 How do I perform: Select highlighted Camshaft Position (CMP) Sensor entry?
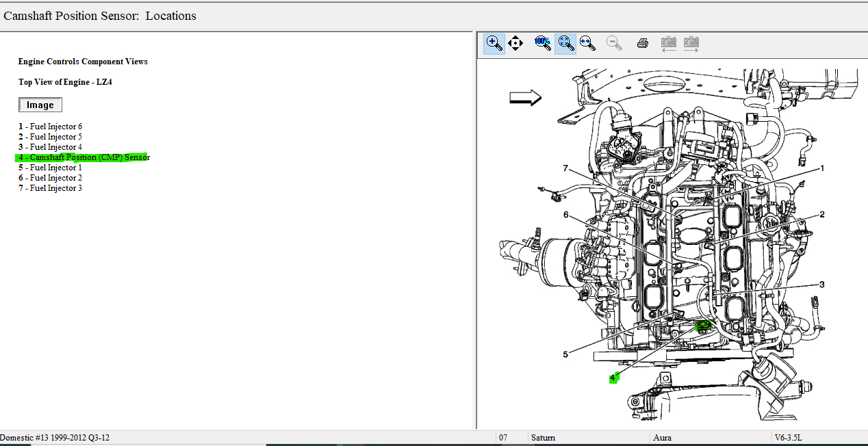(x=84, y=157)
